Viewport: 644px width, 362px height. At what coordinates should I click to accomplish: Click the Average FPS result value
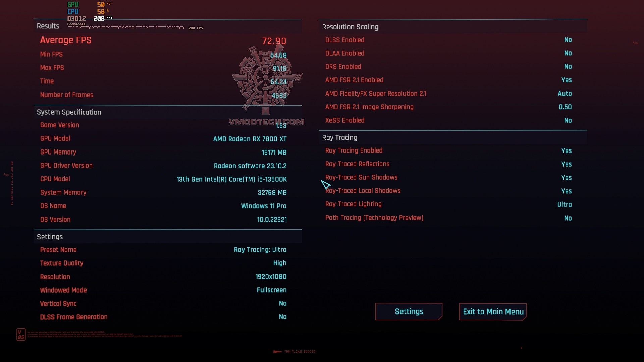[273, 40]
